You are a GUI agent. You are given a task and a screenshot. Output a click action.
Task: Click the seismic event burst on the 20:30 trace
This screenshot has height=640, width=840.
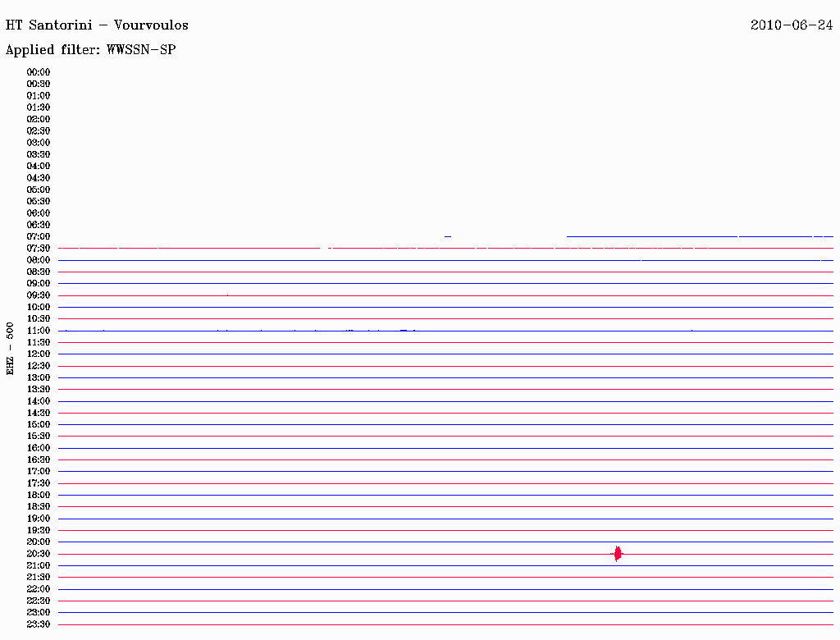click(617, 554)
